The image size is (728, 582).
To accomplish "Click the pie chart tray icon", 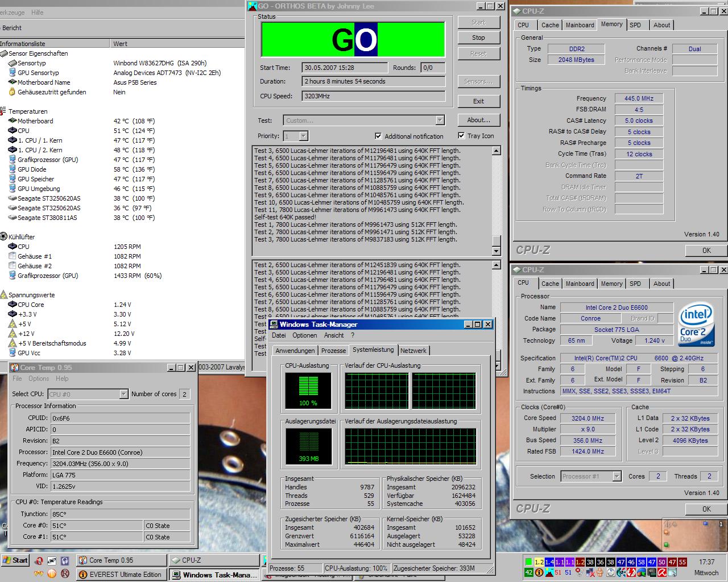I will click(641, 573).
